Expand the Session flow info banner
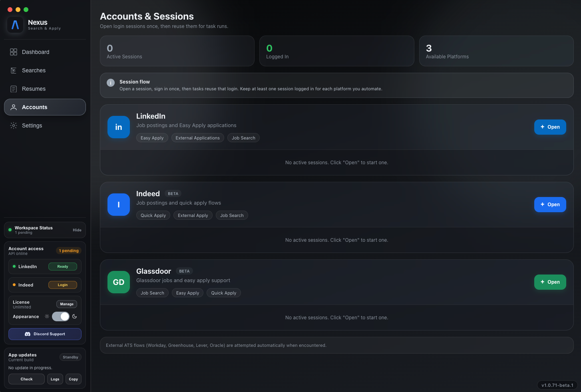The height and width of the screenshot is (392, 581). click(x=111, y=83)
